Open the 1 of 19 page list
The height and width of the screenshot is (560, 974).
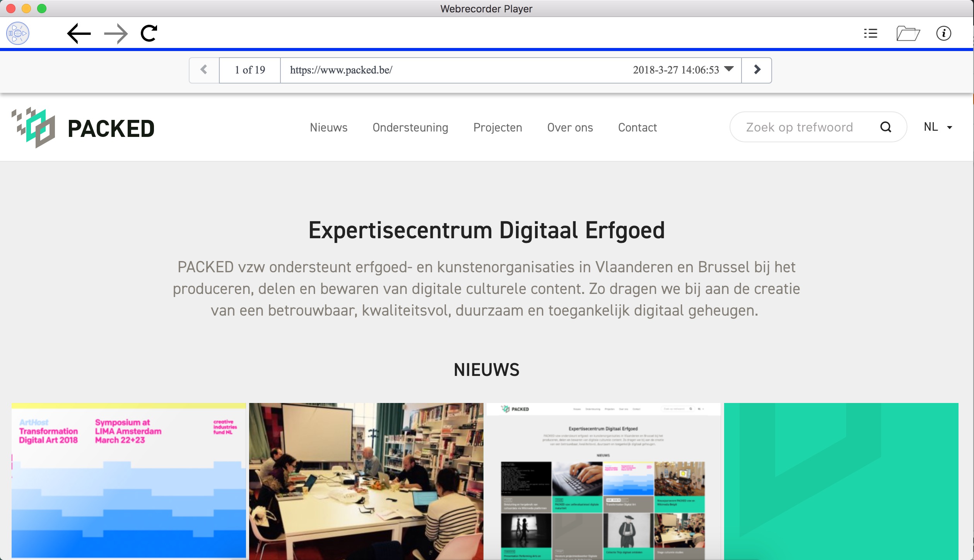[x=250, y=70]
